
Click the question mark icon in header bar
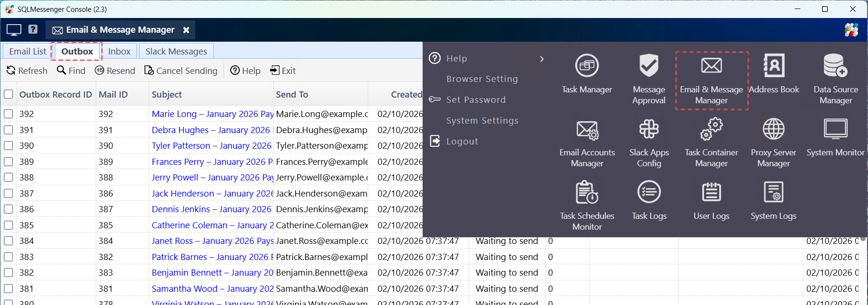click(x=33, y=29)
